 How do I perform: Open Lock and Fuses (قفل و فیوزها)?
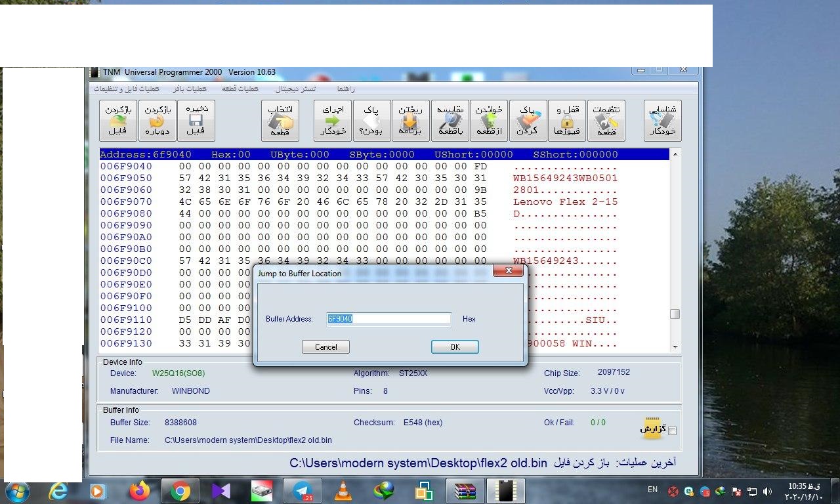point(567,121)
